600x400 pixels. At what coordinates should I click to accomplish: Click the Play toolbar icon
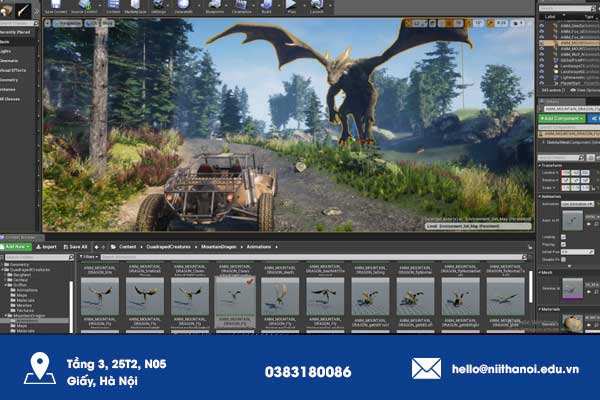pos(291,5)
